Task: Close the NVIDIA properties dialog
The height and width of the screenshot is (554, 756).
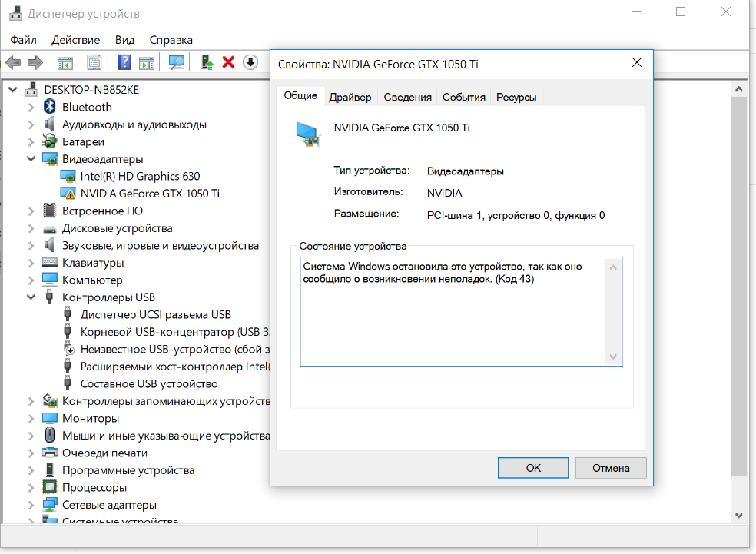Action: [637, 63]
